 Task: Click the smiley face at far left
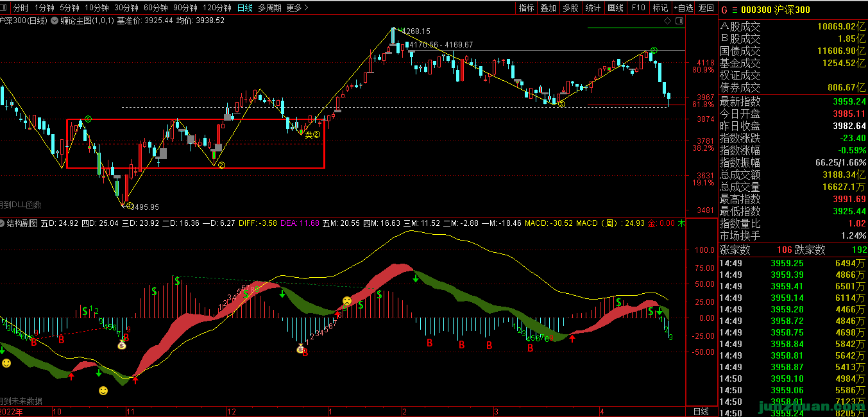6,363
